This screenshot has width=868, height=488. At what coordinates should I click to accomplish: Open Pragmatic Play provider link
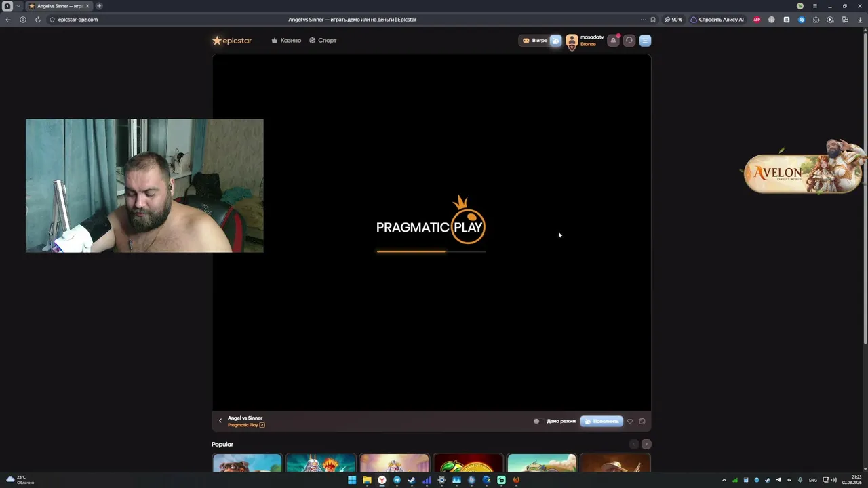[246, 425]
